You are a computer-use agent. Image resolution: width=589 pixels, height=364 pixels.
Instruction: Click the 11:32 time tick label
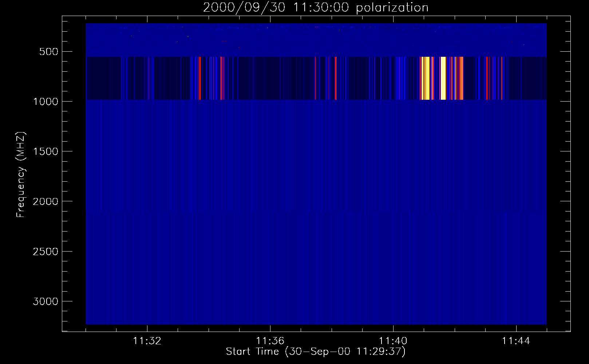[x=147, y=341]
